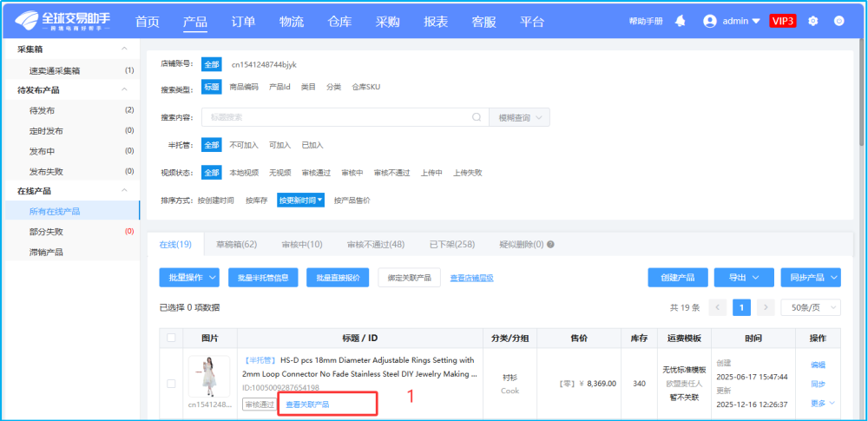
Task: Open the 查看关联产品 link
Action: point(307,405)
